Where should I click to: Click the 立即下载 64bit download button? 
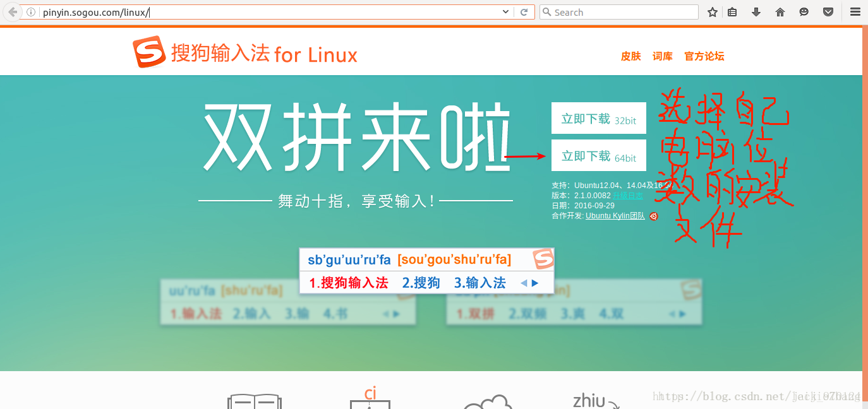[598, 155]
